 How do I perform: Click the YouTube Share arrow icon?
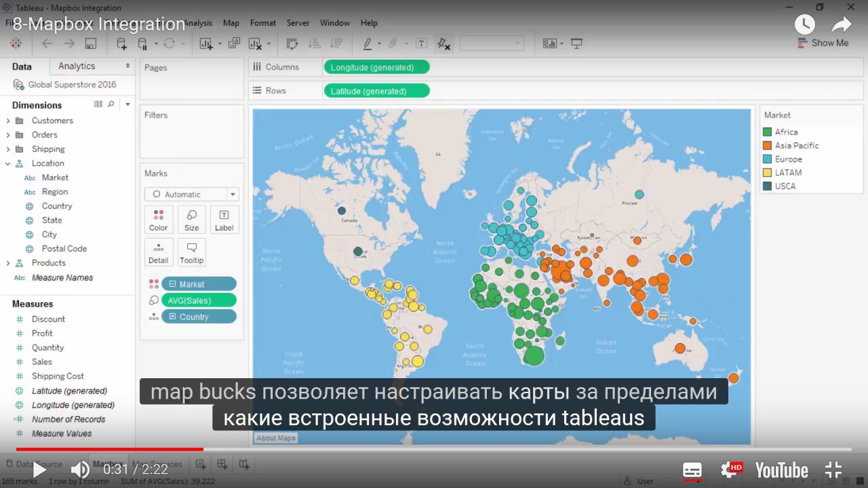tap(842, 24)
